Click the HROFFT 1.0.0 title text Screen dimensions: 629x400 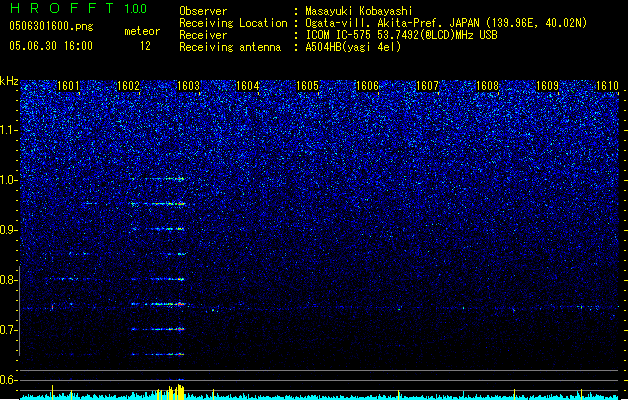pyautogui.click(x=78, y=8)
